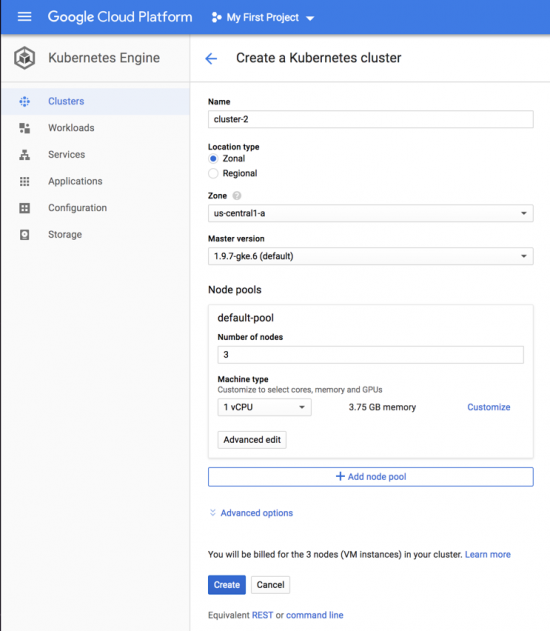Click the Workloads sidebar icon
550x631 pixels.
tap(25, 128)
